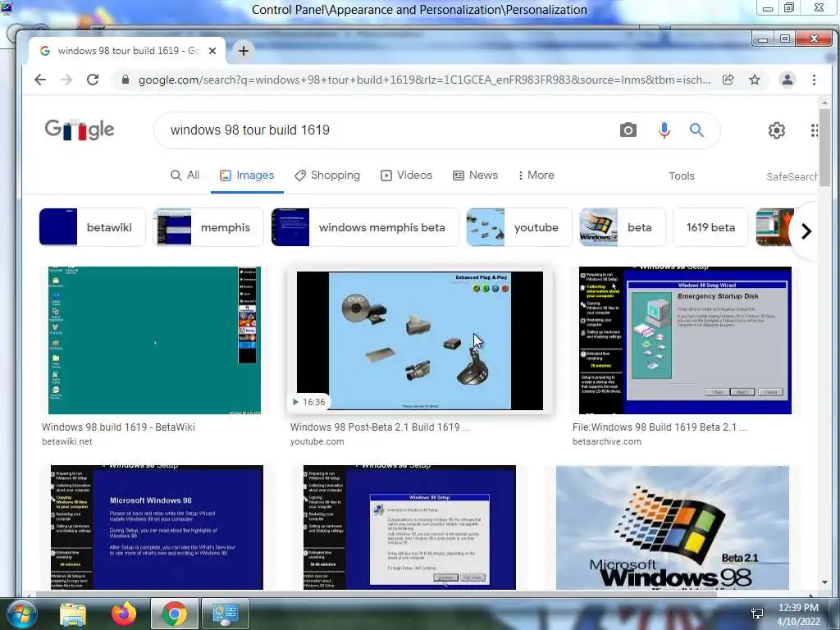Reload the Google search page
This screenshot has width=840, height=630.
pos(93,80)
